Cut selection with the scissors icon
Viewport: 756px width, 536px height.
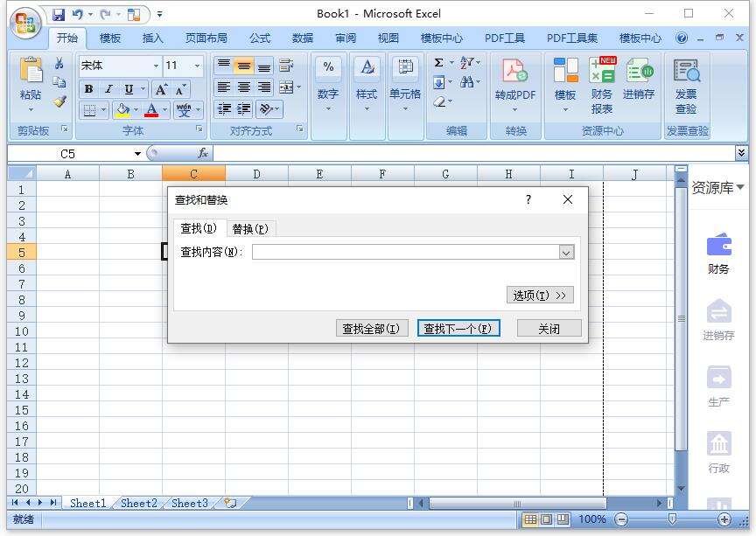[59, 63]
